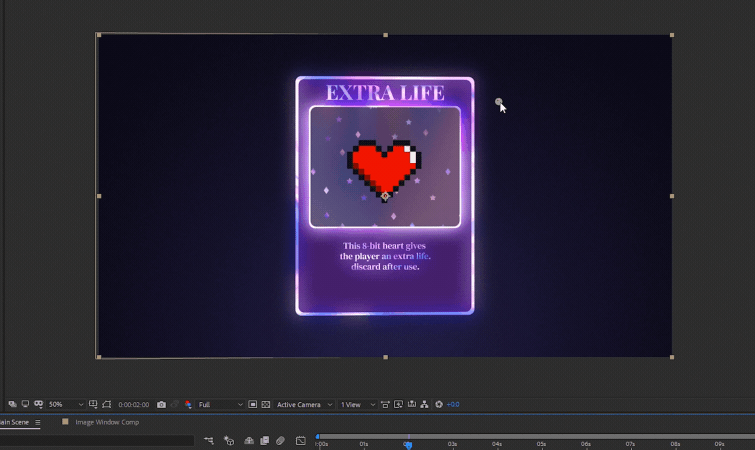This screenshot has height=450, width=755.
Task: Open the Graph Editor in timeline
Action: [300, 441]
